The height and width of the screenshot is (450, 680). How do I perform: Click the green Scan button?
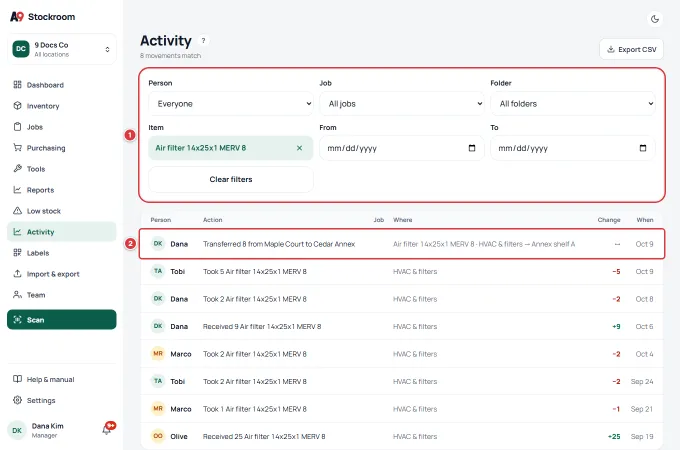click(62, 320)
